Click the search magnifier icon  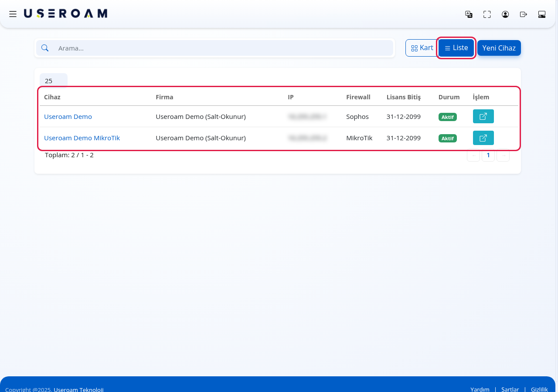click(x=45, y=48)
